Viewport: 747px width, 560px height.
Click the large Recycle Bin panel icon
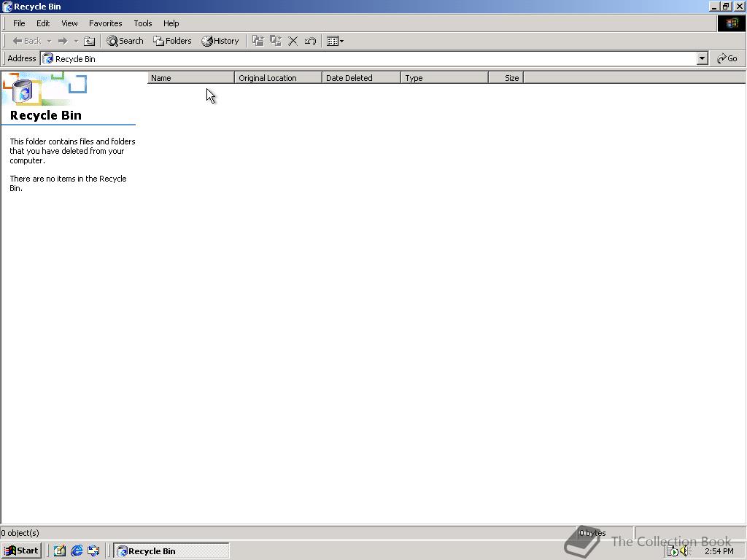point(23,91)
